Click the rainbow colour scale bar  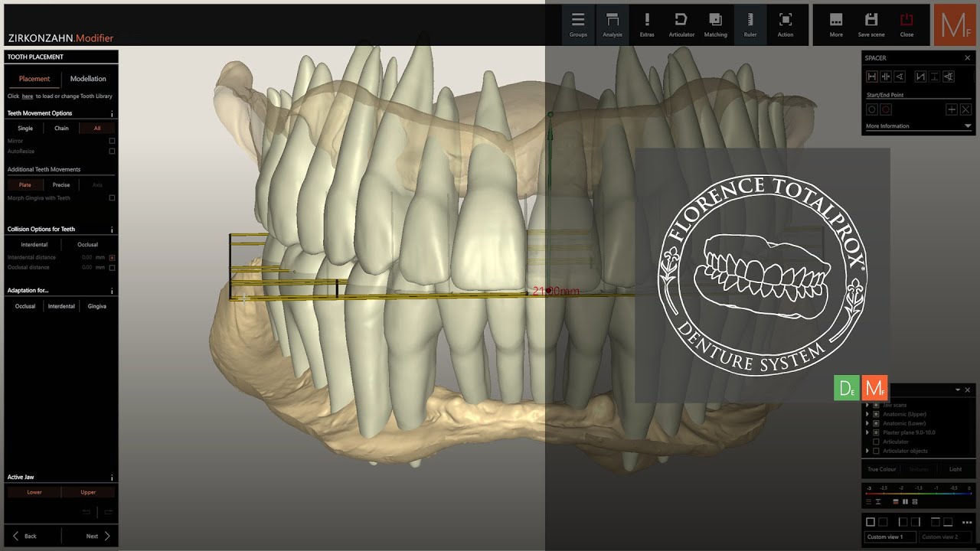click(x=919, y=494)
